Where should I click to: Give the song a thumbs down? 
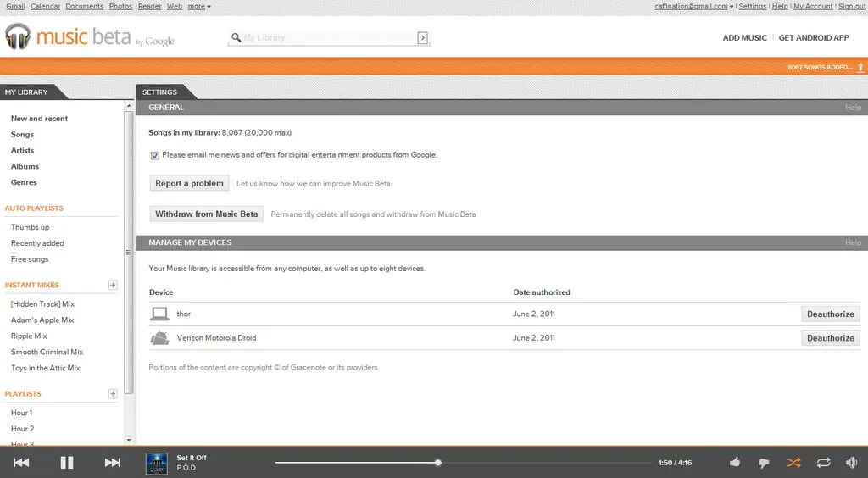(764, 463)
